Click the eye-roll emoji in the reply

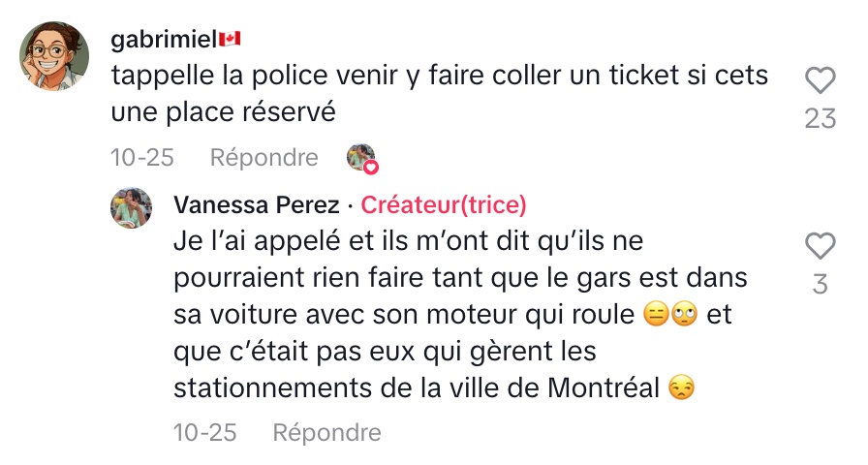point(684,314)
